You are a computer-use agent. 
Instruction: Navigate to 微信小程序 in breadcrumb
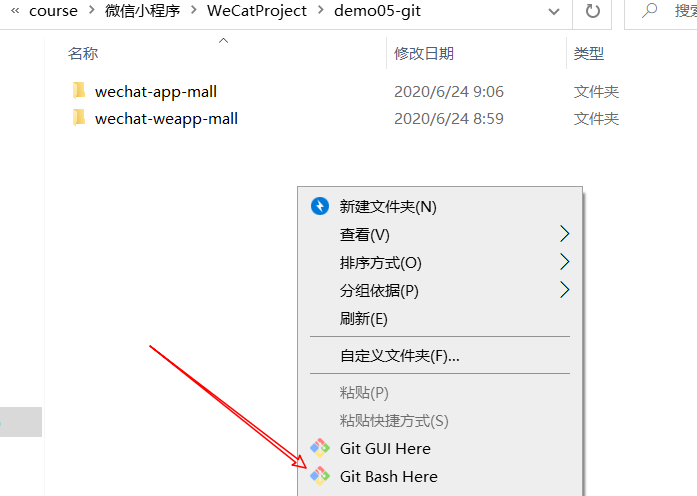[142, 11]
